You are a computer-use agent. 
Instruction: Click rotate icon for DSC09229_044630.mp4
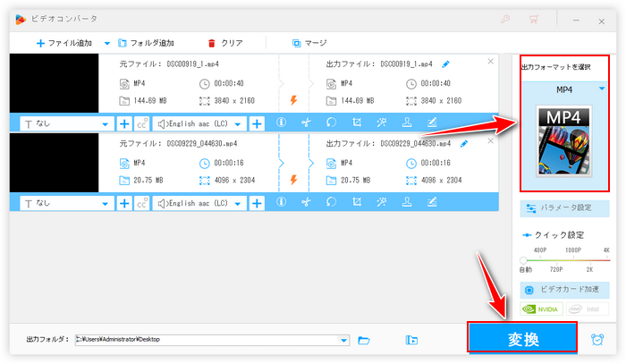[x=330, y=203]
